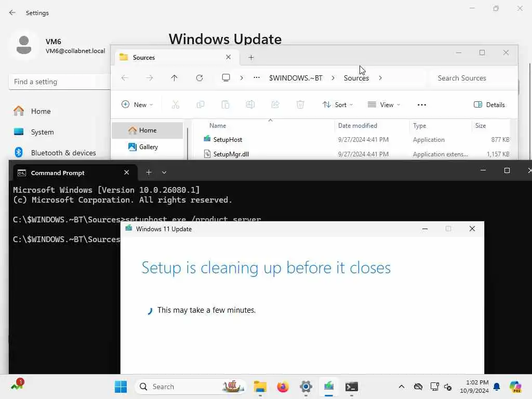Click the Delete trash icon

(300, 104)
